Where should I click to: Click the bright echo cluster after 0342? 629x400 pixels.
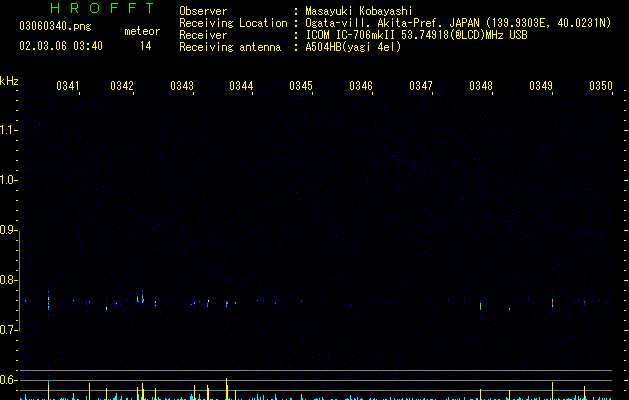[141, 299]
